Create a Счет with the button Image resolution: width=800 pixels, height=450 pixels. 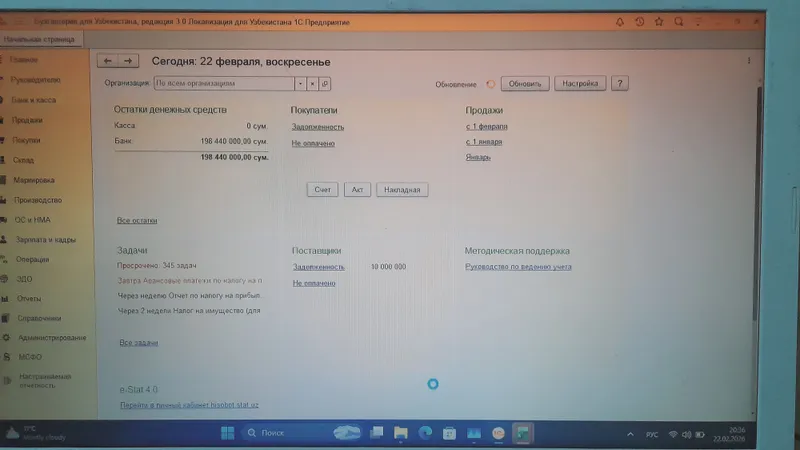click(x=322, y=190)
